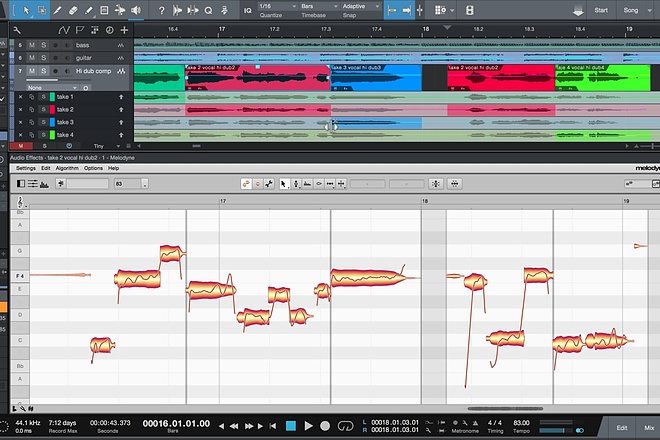Mute the bass track
The width and height of the screenshot is (660, 440).
[x=31, y=45]
